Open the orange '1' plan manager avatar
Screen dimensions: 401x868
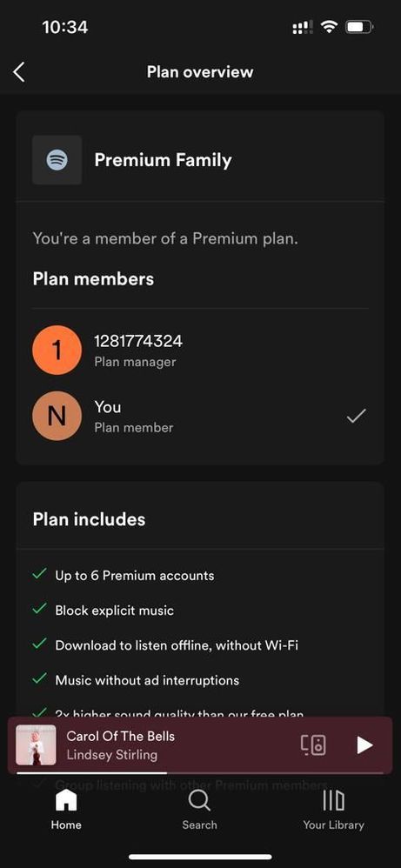57,351
